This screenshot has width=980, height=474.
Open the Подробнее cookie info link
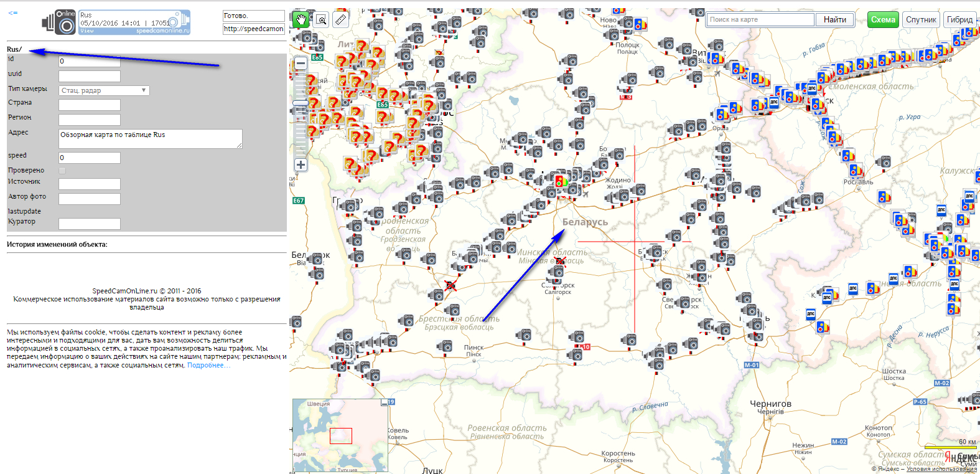(x=208, y=366)
